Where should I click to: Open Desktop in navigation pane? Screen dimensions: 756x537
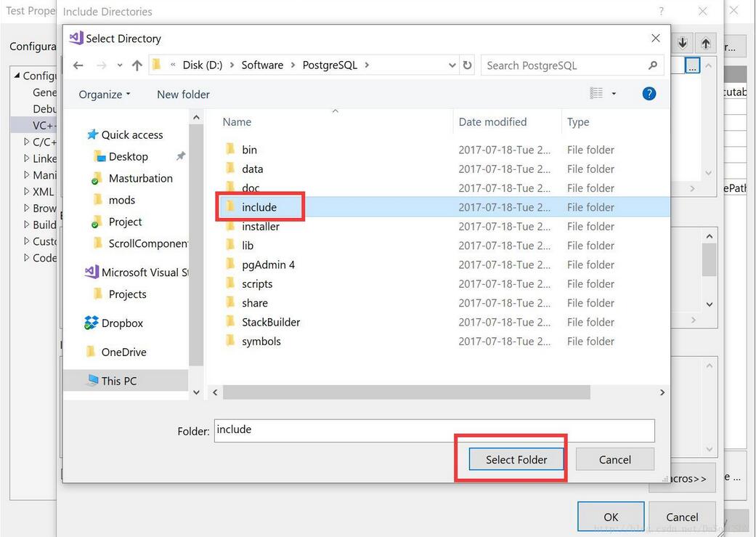click(x=128, y=157)
